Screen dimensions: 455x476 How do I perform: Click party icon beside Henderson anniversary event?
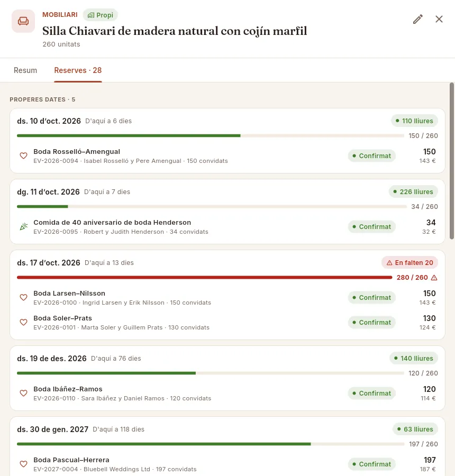coord(23,226)
